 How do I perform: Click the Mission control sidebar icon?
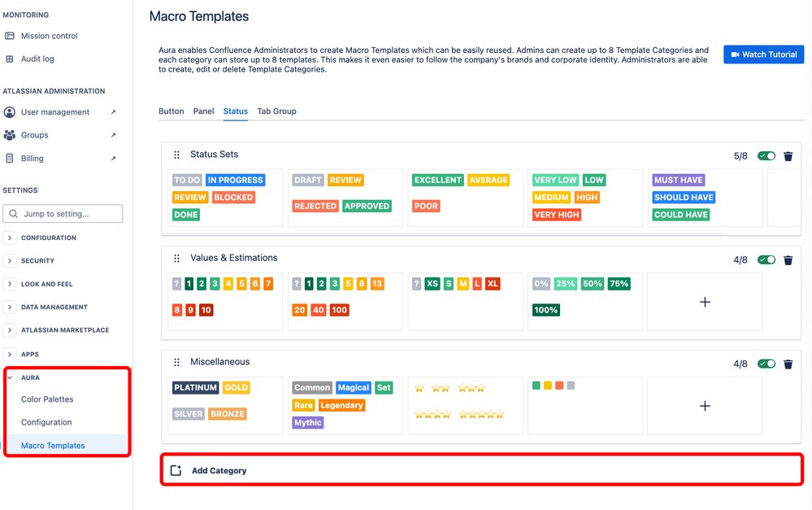click(11, 36)
